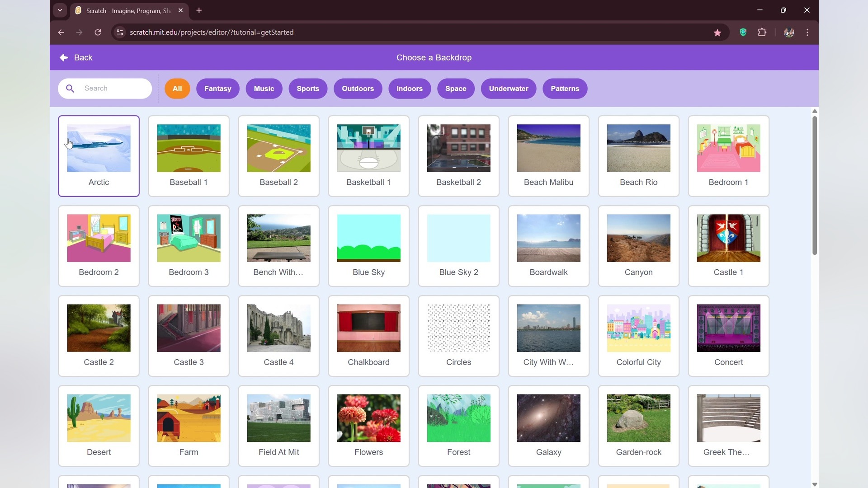Choose the Arctic backdrop
Screen dimensions: 868x488
(x=99, y=156)
